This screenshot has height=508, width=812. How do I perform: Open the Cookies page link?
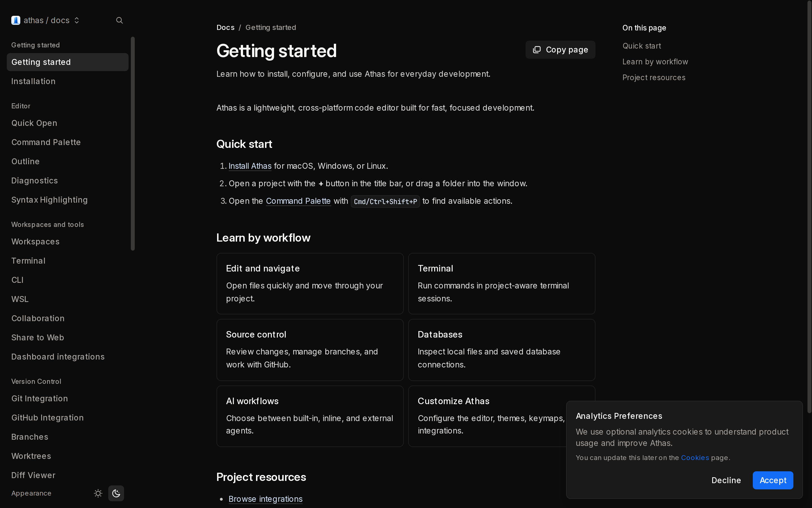pos(695,457)
